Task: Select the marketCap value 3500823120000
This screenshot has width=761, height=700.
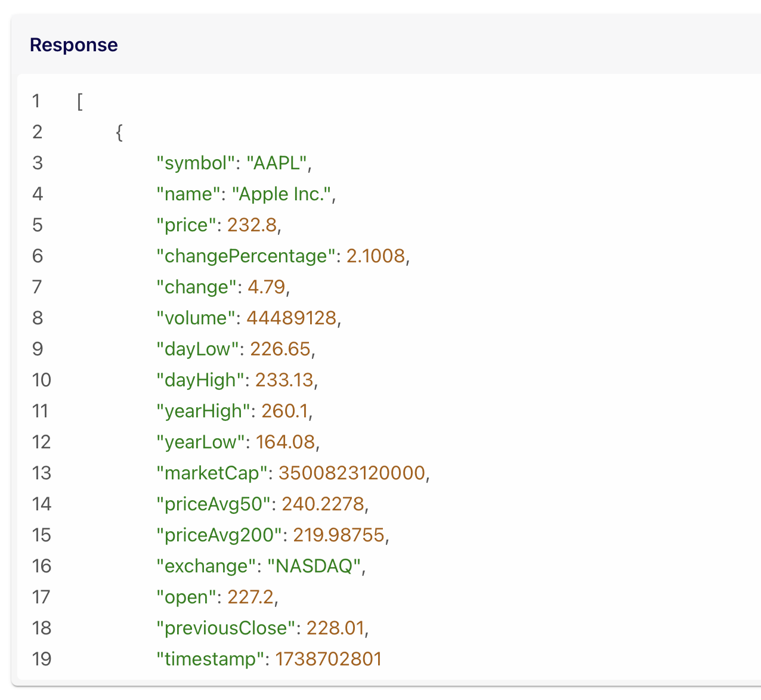Action: click(x=352, y=473)
